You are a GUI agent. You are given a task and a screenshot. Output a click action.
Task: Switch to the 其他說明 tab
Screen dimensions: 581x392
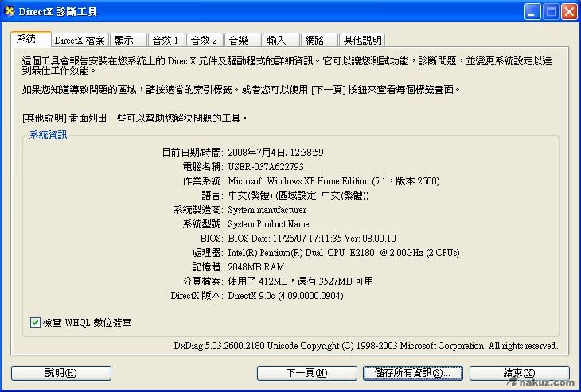tap(362, 40)
